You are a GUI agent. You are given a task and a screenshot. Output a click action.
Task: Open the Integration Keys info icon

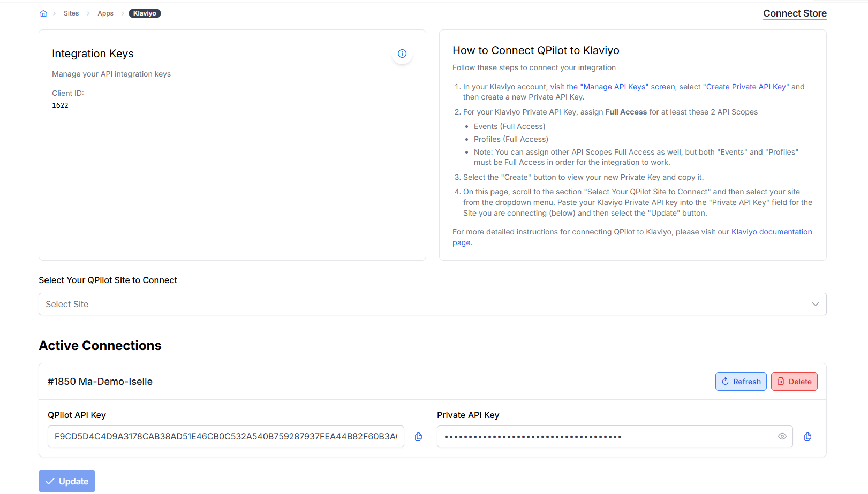(402, 54)
